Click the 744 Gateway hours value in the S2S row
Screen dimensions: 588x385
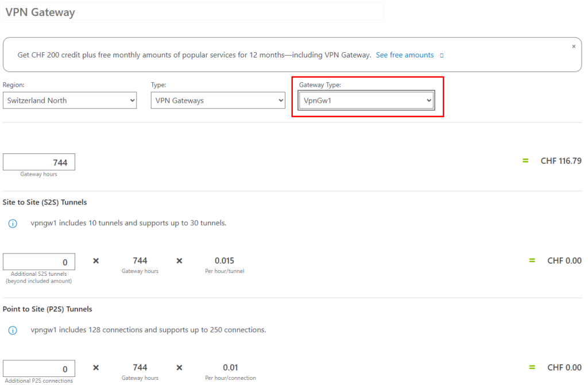[140, 261]
